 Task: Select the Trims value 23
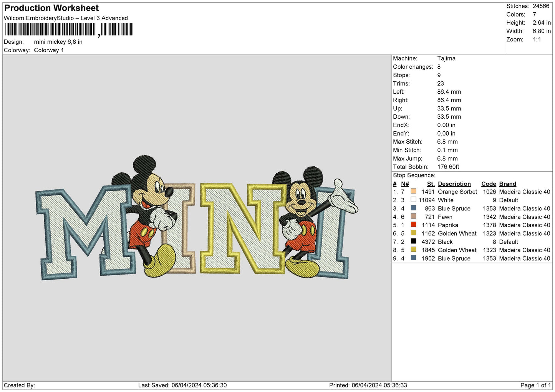click(441, 83)
